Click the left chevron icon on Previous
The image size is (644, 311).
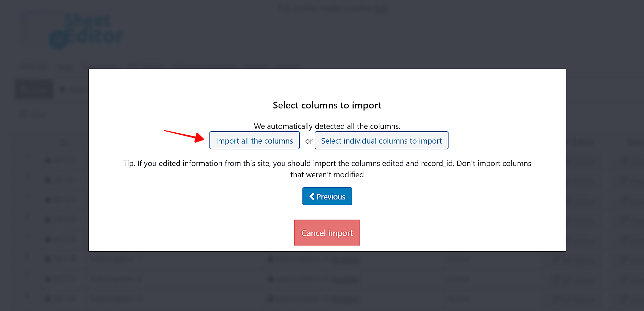tap(312, 196)
